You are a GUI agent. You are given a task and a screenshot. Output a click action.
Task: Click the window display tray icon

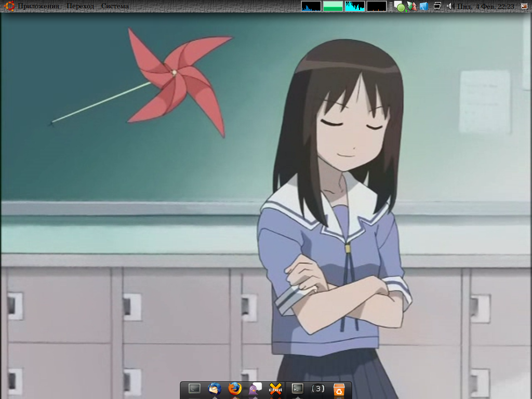point(437,6)
